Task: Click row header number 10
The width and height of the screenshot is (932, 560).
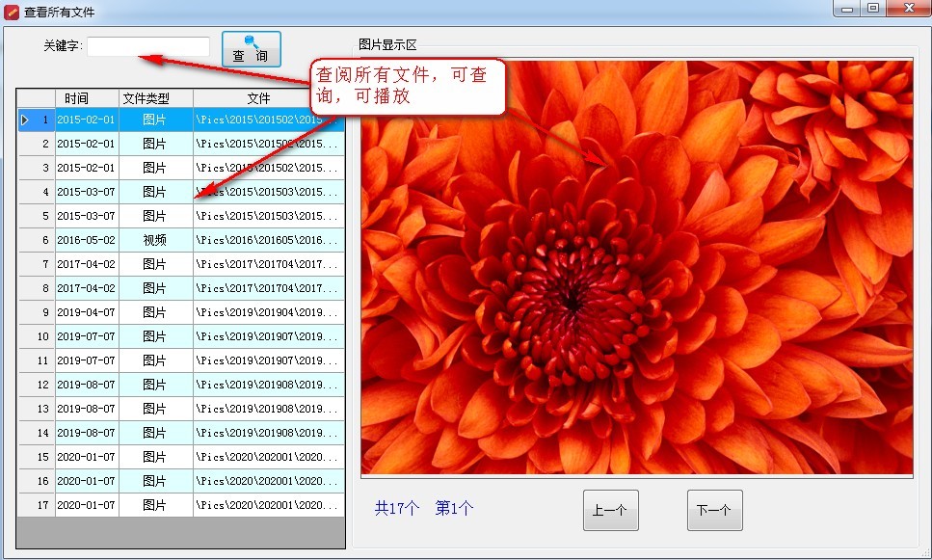Action: (37, 336)
